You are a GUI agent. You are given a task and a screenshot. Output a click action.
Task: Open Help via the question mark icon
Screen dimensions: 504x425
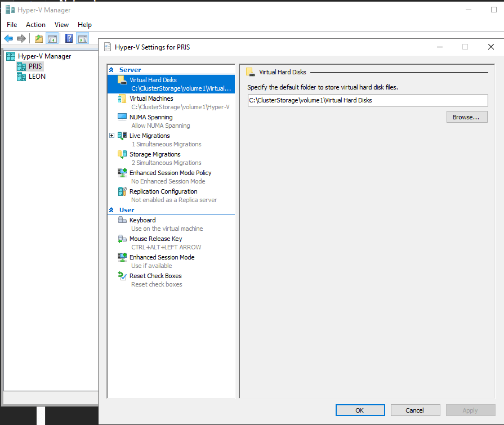(x=69, y=39)
